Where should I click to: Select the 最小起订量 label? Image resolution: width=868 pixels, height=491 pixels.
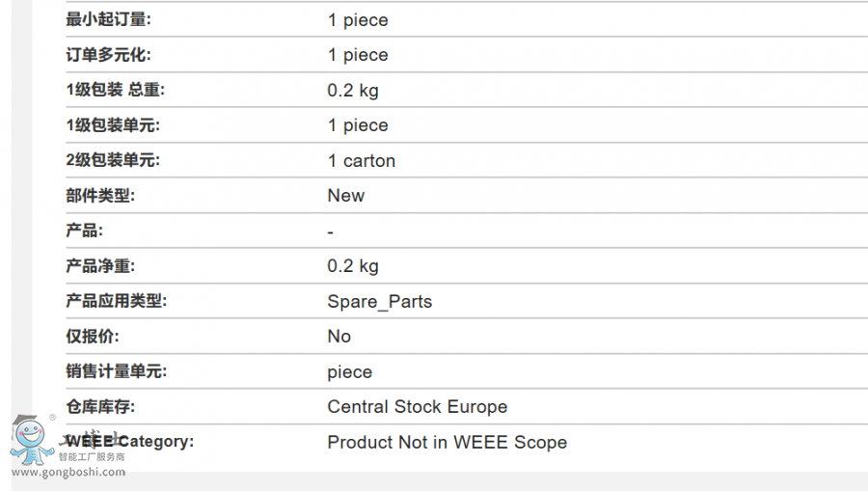[108, 19]
